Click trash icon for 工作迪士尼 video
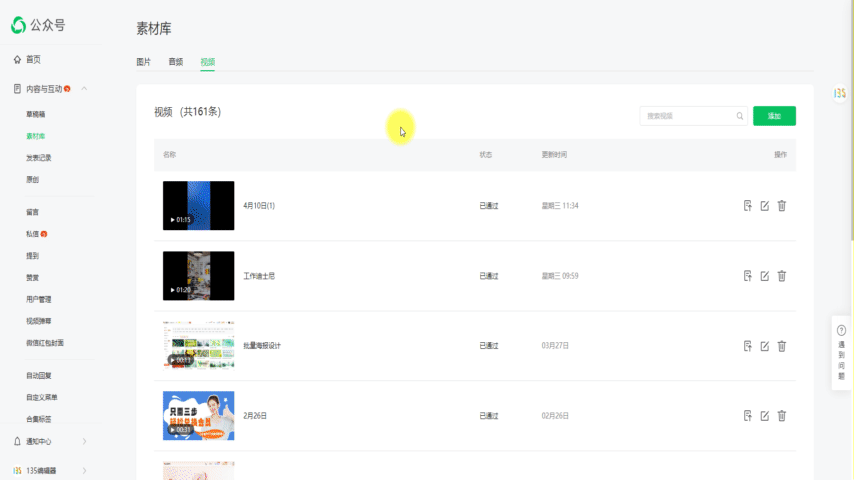 782,276
